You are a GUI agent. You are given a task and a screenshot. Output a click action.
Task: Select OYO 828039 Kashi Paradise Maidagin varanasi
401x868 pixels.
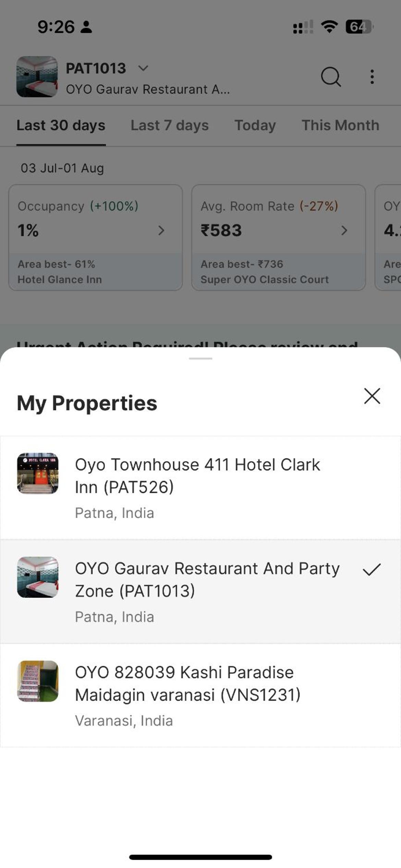click(x=200, y=696)
